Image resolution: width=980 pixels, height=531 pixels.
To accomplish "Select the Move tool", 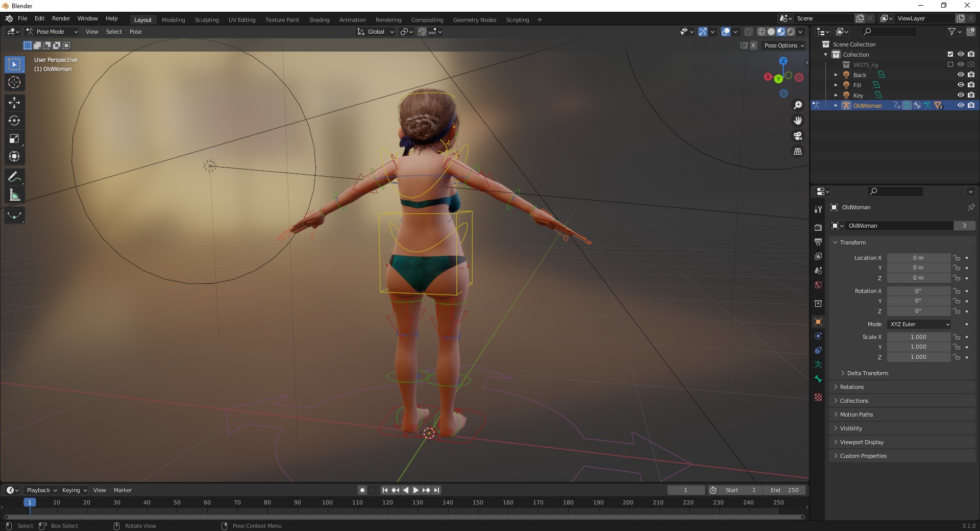I will pyautogui.click(x=14, y=103).
